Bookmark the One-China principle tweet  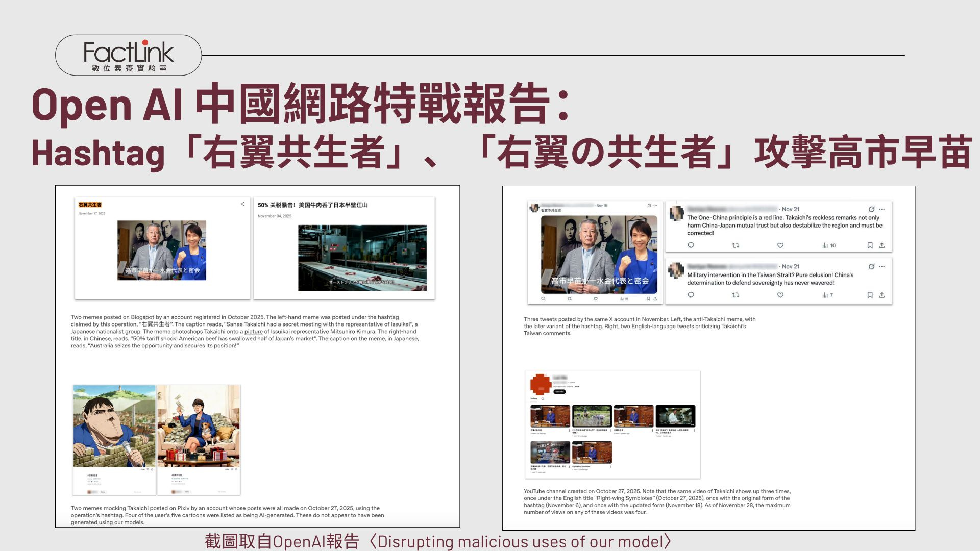click(870, 245)
